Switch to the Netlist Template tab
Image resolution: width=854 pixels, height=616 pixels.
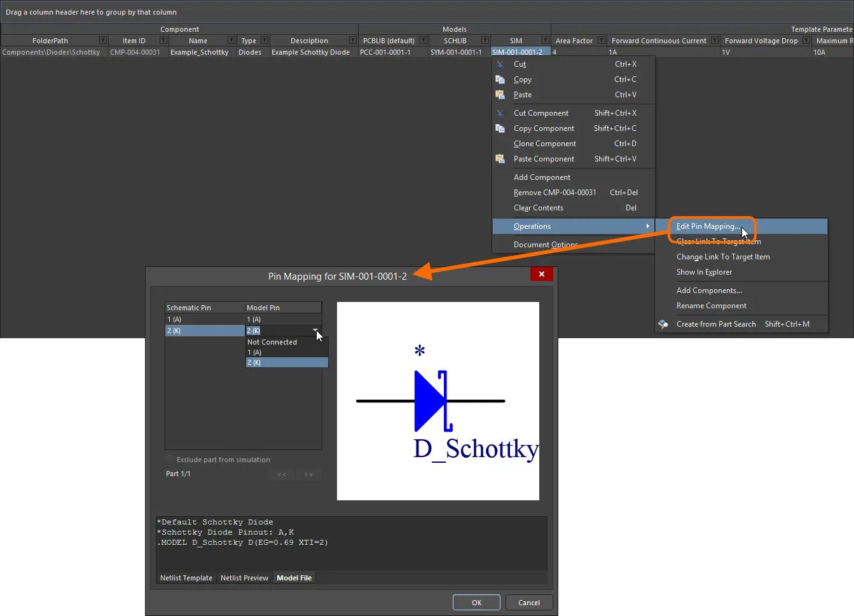[x=186, y=577]
